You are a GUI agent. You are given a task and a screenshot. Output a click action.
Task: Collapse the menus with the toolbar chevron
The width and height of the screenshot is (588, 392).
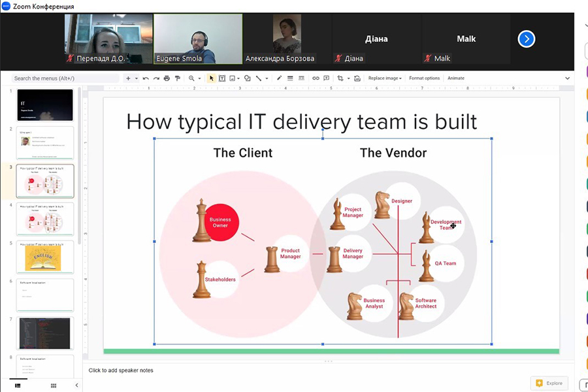pos(567,78)
